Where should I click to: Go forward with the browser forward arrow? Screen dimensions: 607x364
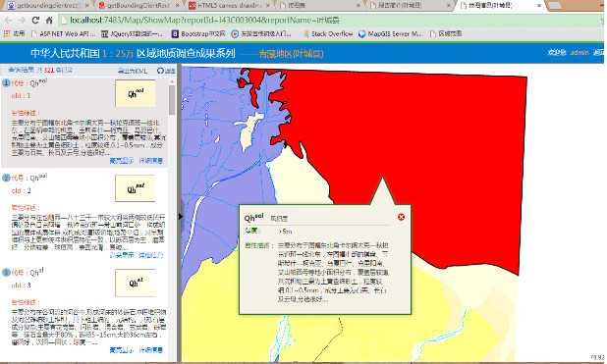click(x=22, y=21)
